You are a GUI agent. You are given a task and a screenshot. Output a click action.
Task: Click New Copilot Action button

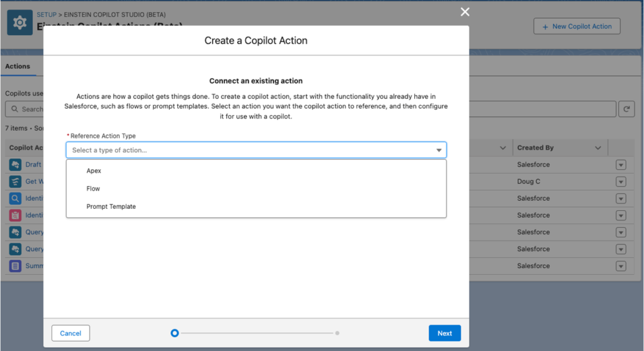click(577, 26)
